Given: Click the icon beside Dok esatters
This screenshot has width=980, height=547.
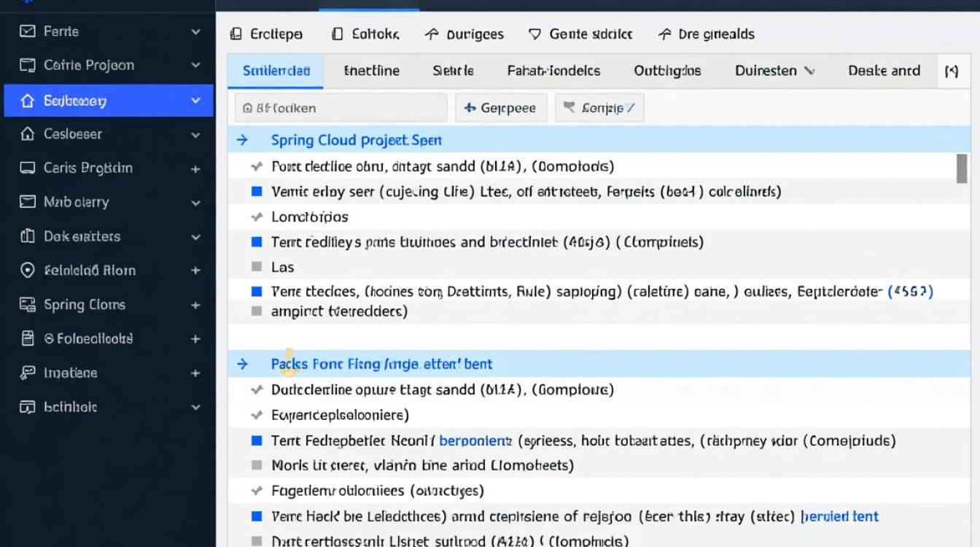Looking at the screenshot, I should click(28, 236).
